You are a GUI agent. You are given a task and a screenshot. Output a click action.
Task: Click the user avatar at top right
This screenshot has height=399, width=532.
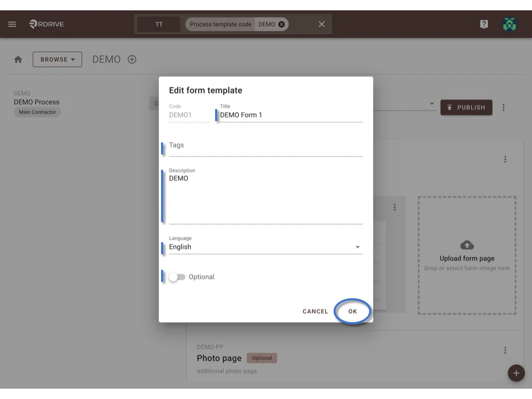click(510, 24)
